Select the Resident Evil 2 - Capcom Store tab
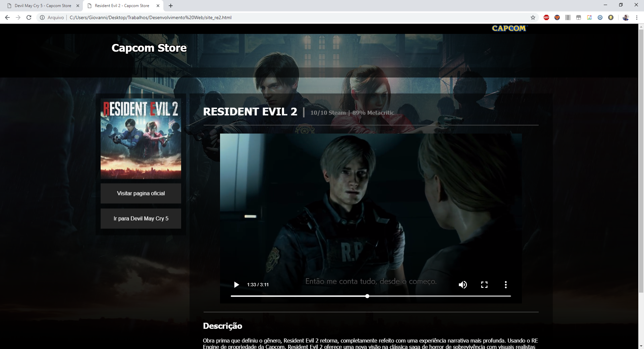This screenshot has width=644, height=349. 122,6
